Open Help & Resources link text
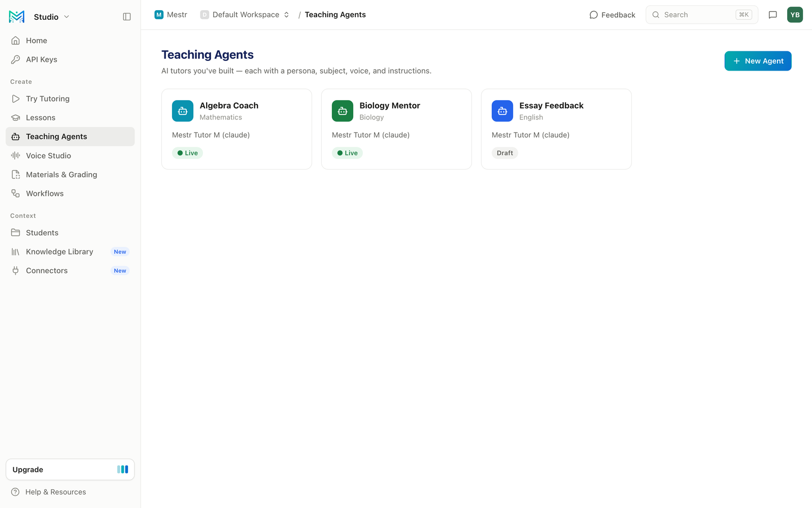This screenshot has height=508, width=812. pos(56,492)
